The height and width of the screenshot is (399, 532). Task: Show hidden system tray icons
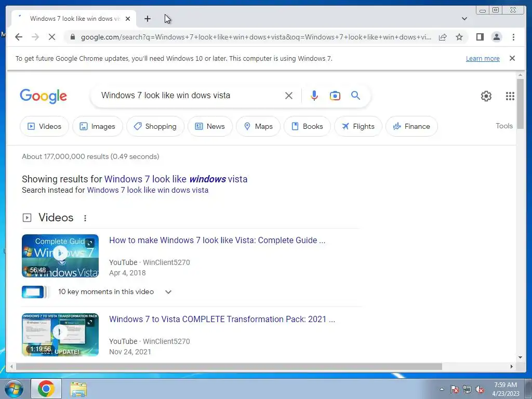442,389
